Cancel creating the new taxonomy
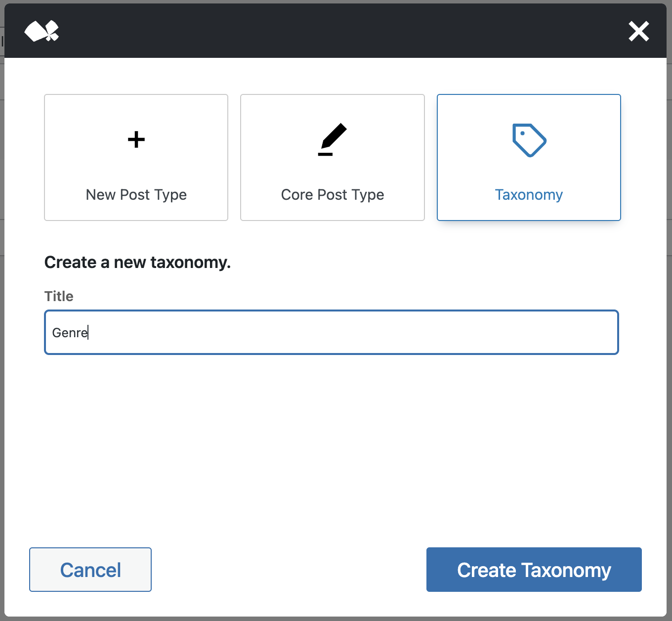 [90, 570]
